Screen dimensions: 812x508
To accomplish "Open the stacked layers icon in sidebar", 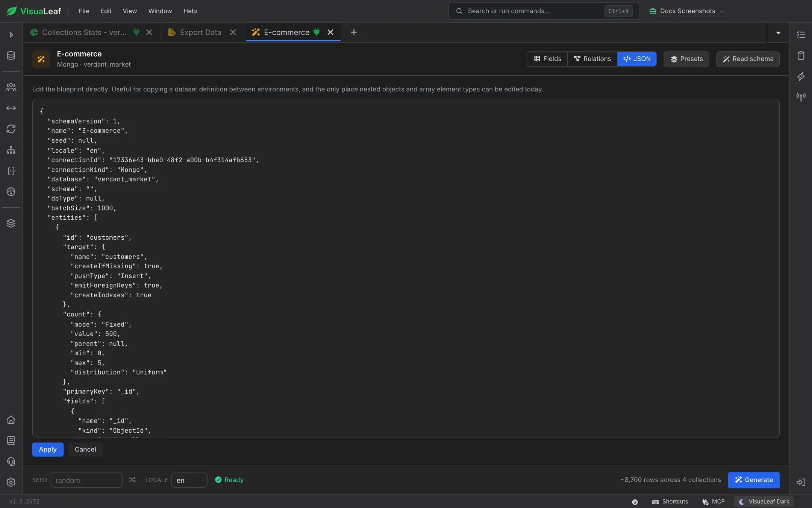I will coord(11,224).
